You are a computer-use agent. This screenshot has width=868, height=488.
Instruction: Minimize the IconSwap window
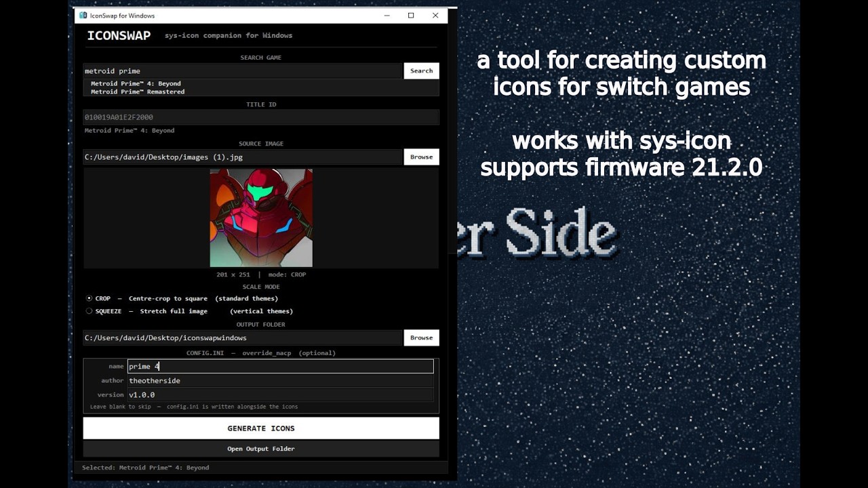click(386, 16)
